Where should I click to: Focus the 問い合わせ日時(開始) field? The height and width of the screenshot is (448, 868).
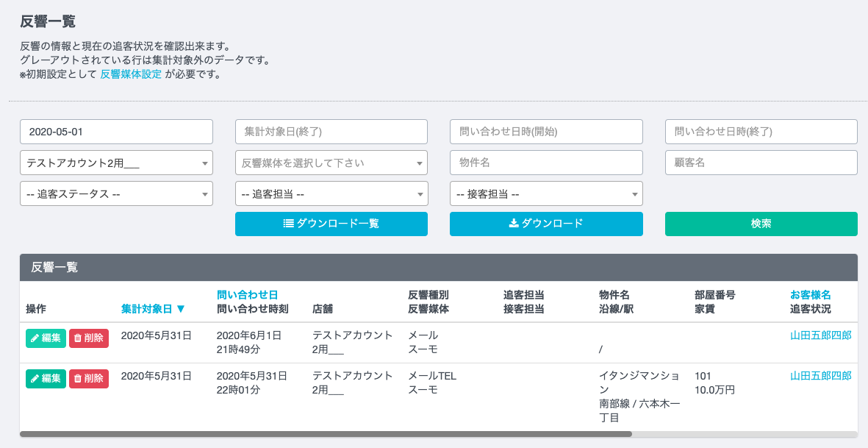coord(546,132)
